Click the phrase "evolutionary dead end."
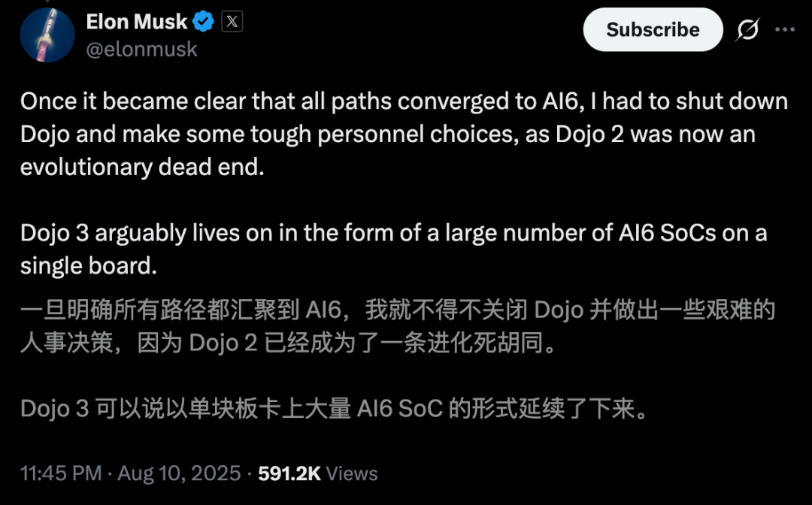Viewport: 812px width, 505px height. pos(143,167)
